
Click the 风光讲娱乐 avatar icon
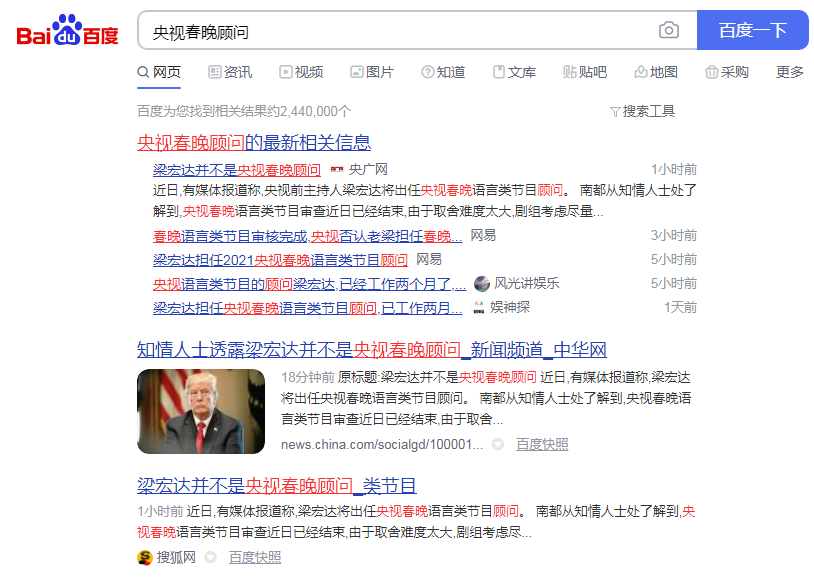(482, 283)
